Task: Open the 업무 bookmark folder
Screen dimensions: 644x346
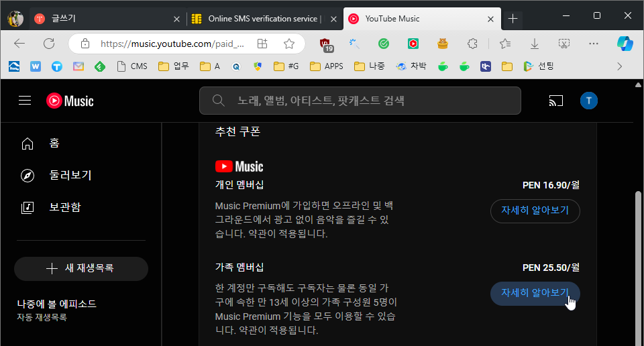Action: (174, 66)
